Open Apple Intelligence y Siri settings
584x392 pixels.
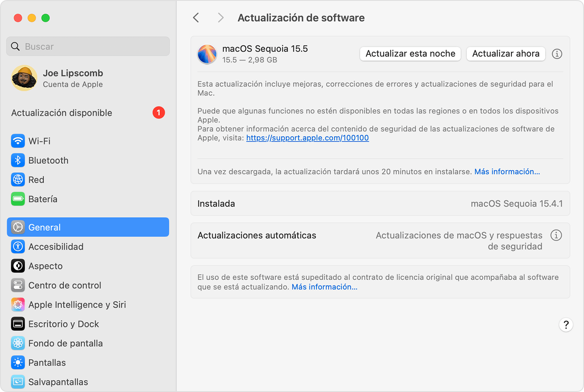(77, 305)
